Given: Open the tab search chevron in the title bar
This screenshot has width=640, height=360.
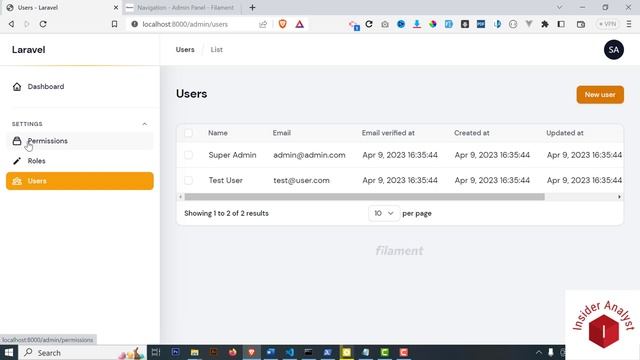Looking at the screenshot, I should pyautogui.click(x=559, y=7).
